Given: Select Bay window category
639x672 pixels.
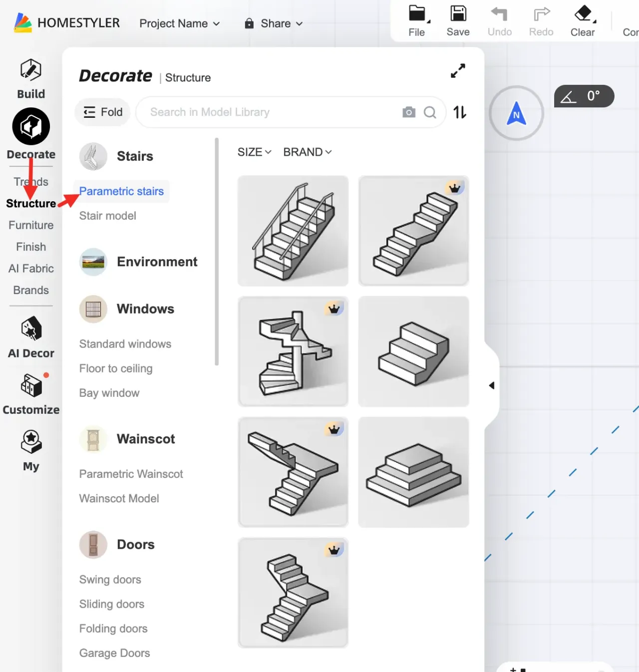Looking at the screenshot, I should [109, 393].
